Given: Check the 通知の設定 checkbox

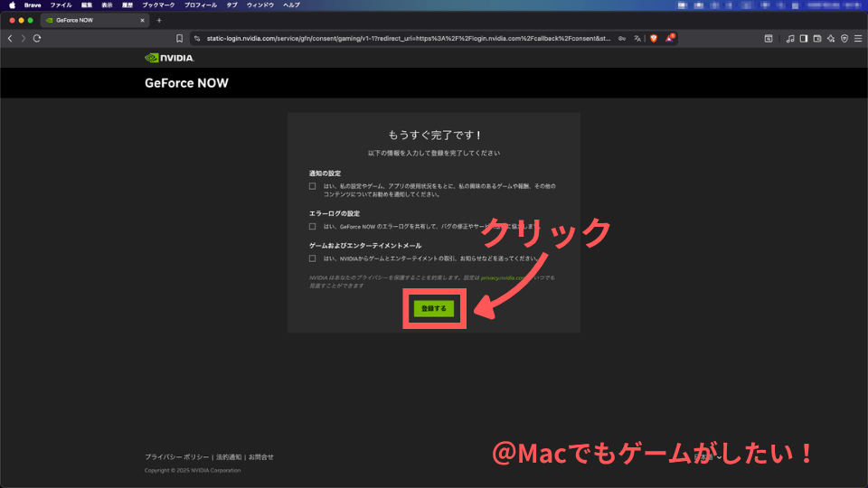Looking at the screenshot, I should tap(312, 186).
